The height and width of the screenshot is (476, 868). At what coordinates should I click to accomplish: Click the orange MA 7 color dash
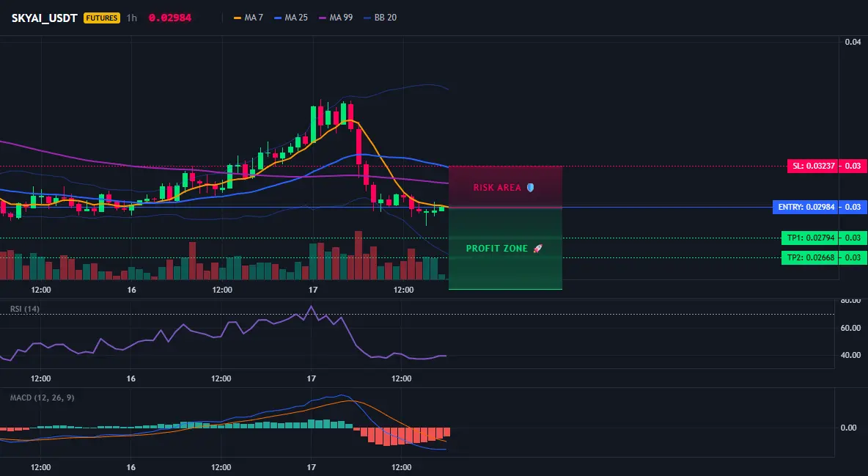click(238, 18)
